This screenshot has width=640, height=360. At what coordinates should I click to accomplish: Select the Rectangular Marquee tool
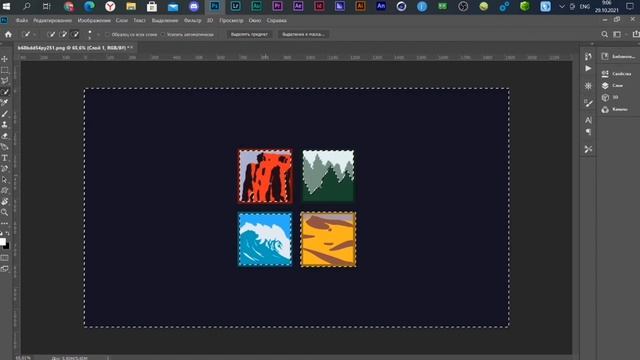pyautogui.click(x=4, y=70)
